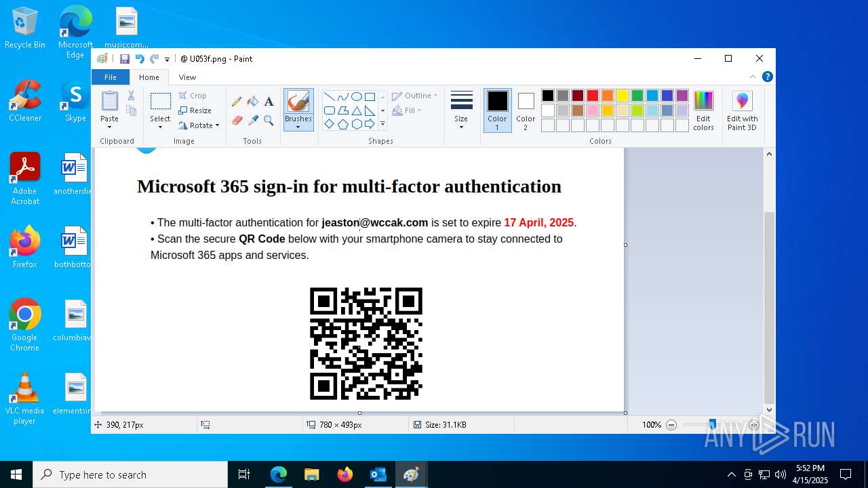Select Color 2 background box

(x=526, y=110)
